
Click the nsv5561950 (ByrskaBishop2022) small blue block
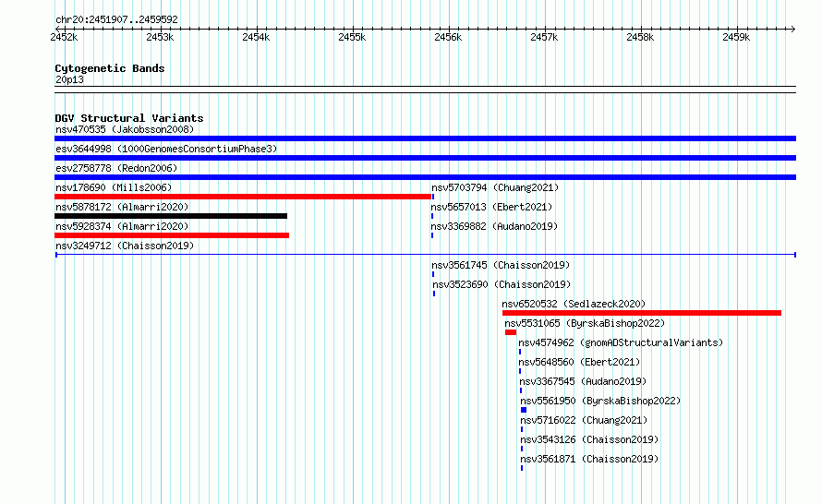coord(524,410)
